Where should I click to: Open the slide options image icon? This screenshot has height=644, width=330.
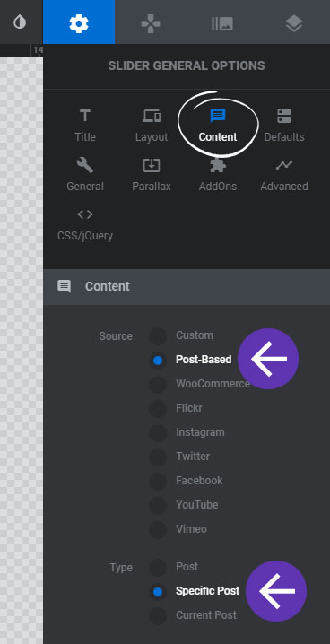(222, 23)
